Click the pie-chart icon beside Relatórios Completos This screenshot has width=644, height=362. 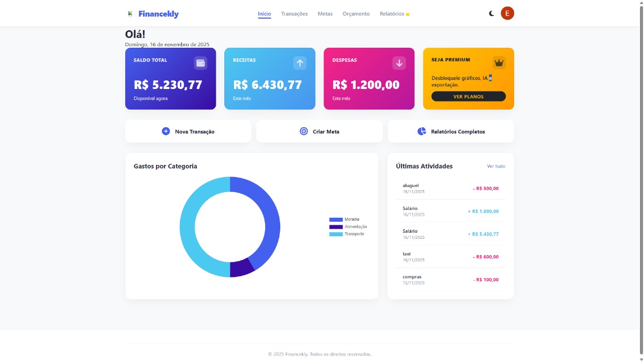(x=421, y=131)
